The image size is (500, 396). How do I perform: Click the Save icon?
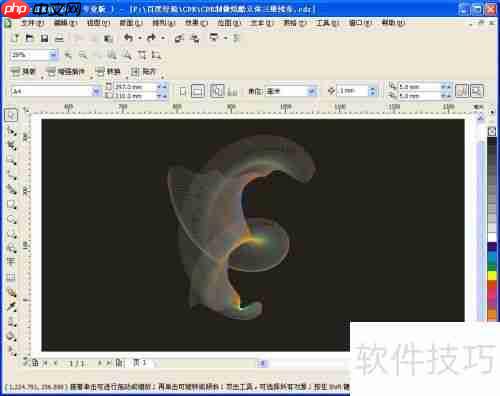point(44,38)
